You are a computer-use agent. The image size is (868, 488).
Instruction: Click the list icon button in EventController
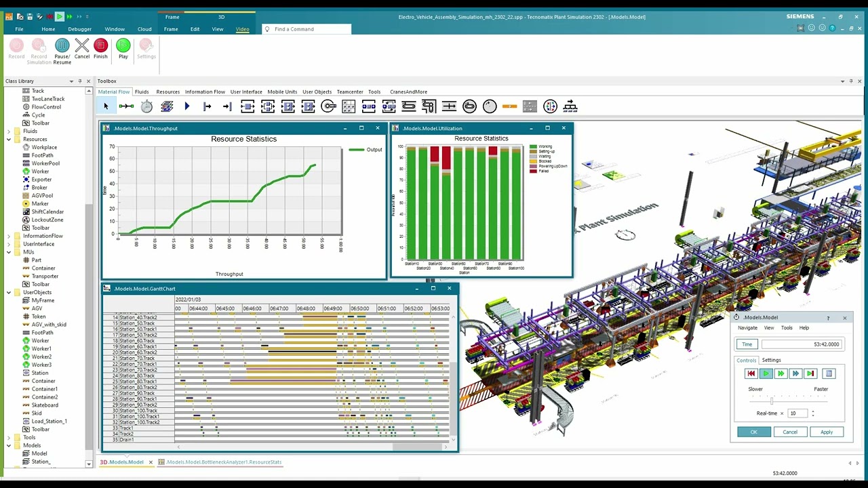828,373
